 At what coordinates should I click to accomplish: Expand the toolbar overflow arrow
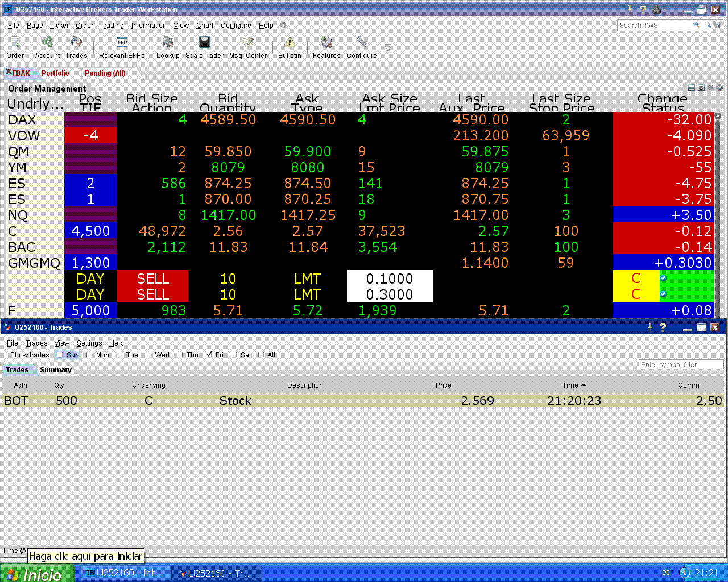388,48
